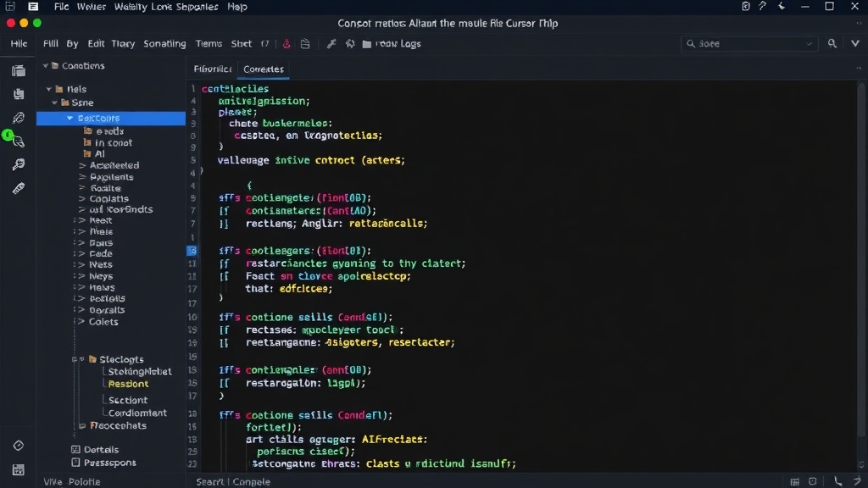The image size is (868, 488).
Task: Click the Vlve Polotle status label
Action: coord(72,482)
